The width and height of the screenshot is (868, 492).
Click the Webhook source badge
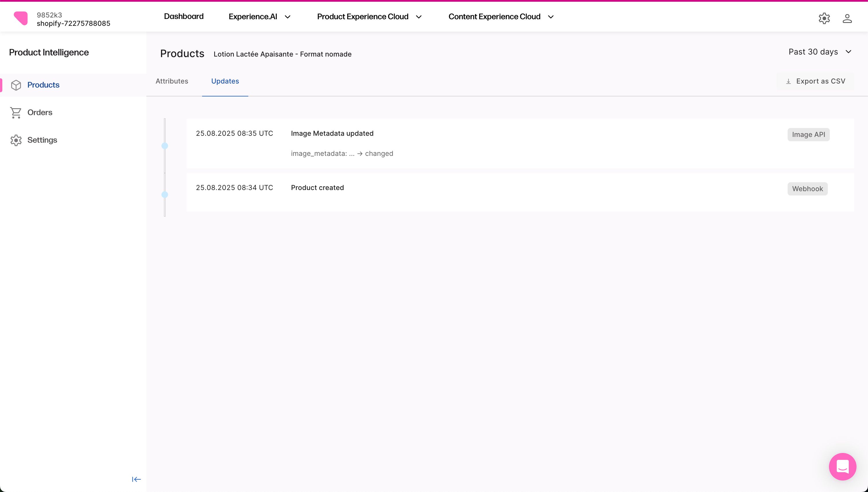(807, 189)
